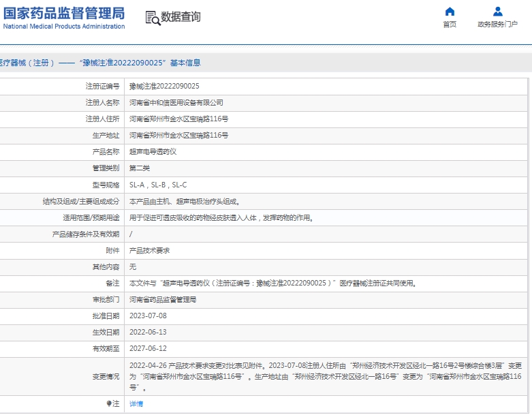Screen dimensions: 532x415
Task: Select product name 超声电导透药仪
Action: pos(153,152)
